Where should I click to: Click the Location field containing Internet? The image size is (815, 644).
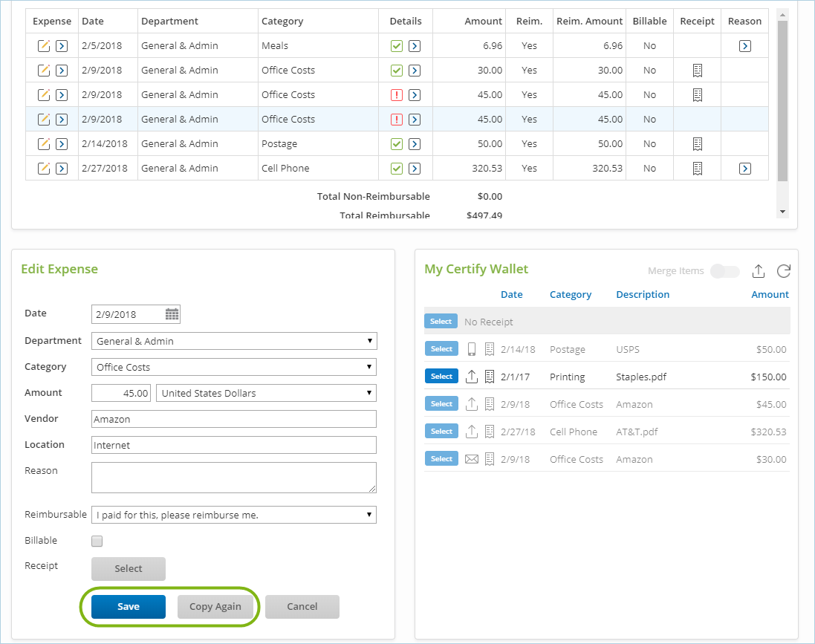[234, 445]
